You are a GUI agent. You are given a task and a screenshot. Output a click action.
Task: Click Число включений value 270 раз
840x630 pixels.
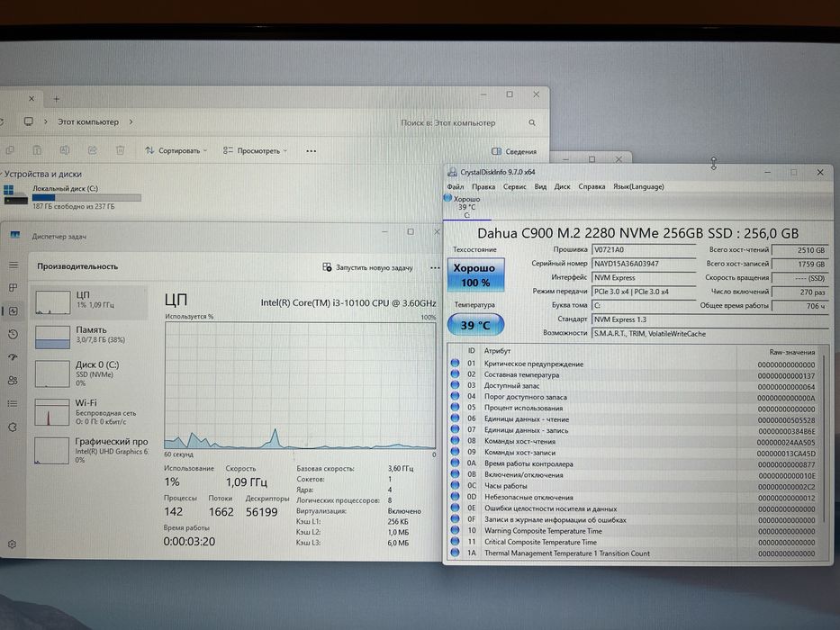click(800, 292)
